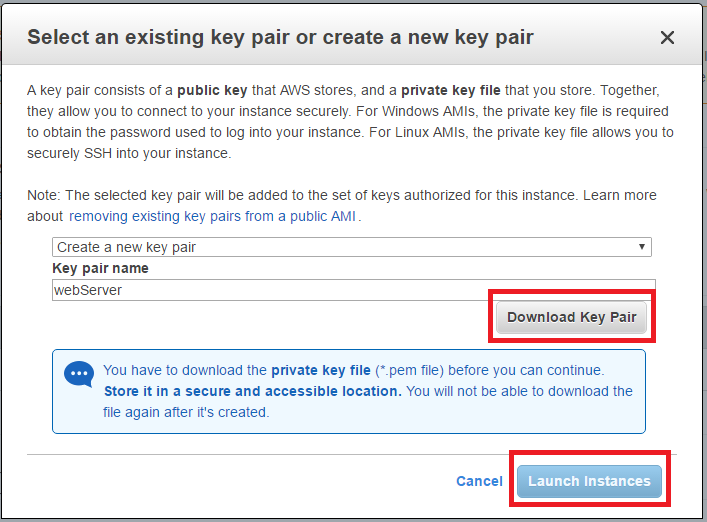Click 'Learn more' in the note text
707x522 pixels.
(x=620, y=195)
